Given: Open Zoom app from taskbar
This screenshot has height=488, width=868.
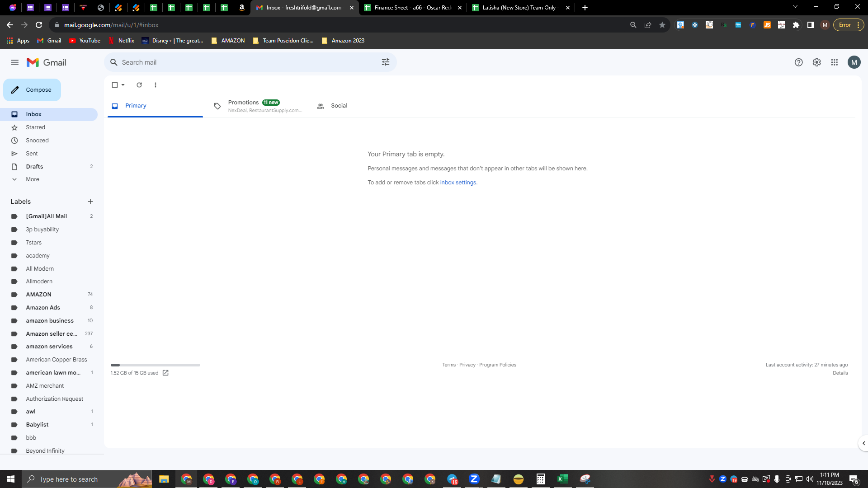Looking at the screenshot, I should pyautogui.click(x=474, y=479).
